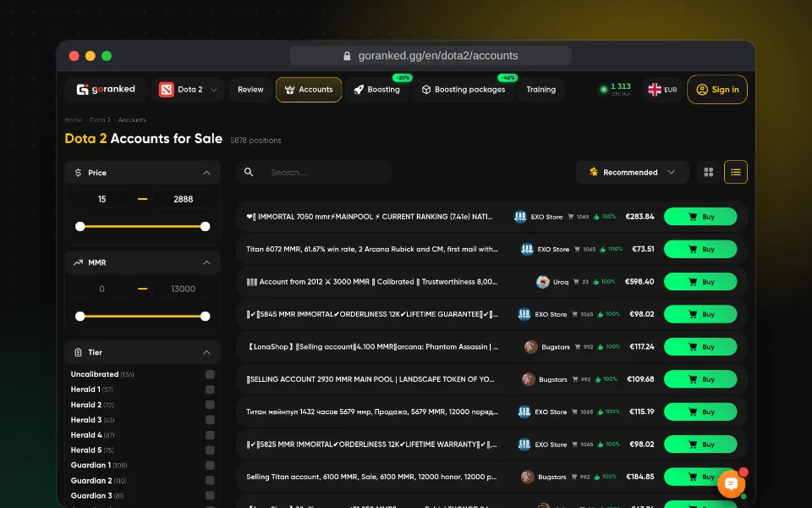Image resolution: width=812 pixels, height=508 pixels.
Task: Click the goranked logo
Action: point(107,89)
